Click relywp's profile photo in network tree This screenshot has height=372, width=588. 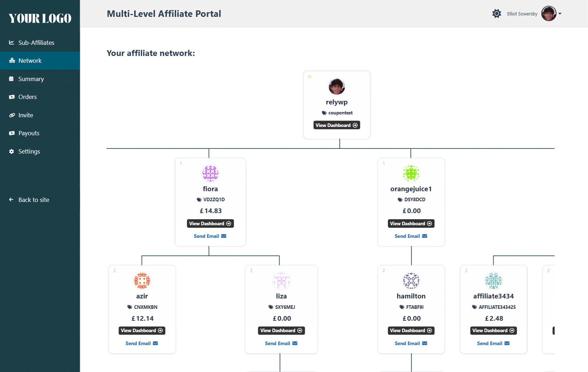pos(337,86)
